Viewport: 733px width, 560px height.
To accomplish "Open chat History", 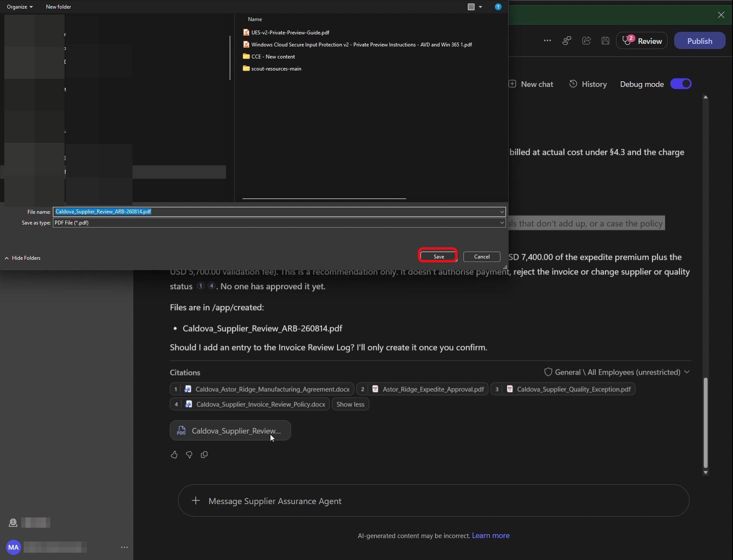I will (x=588, y=84).
